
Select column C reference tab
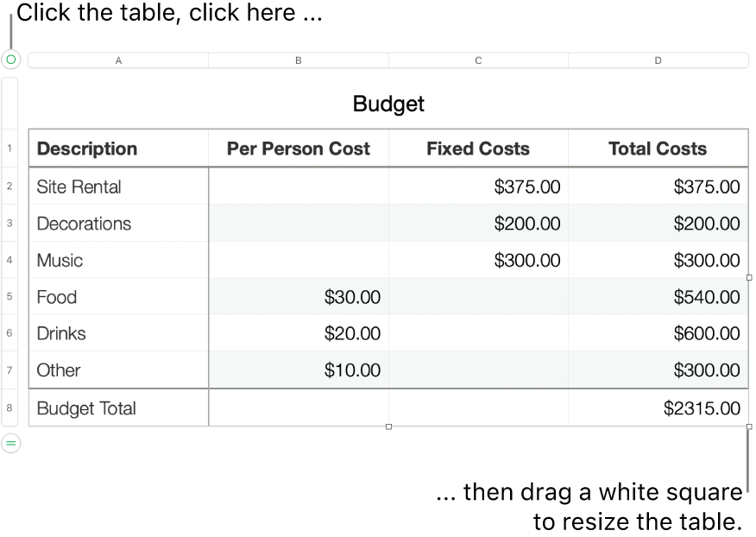[x=477, y=60]
